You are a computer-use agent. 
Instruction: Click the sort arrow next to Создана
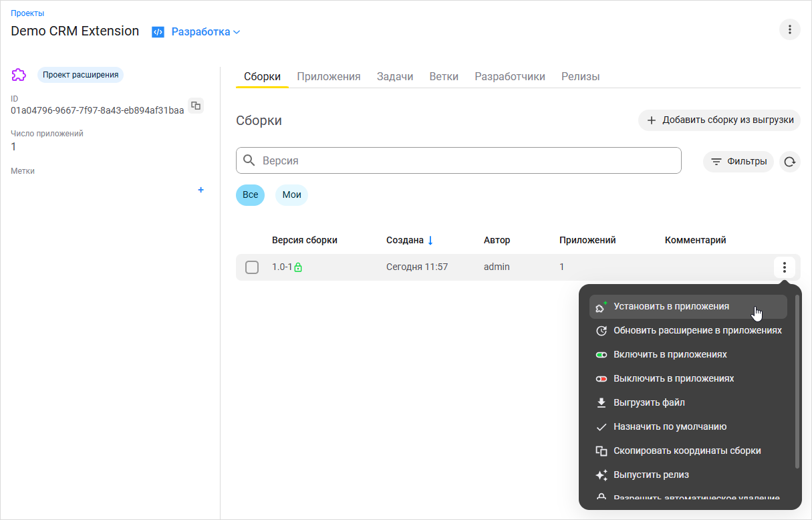click(x=430, y=240)
